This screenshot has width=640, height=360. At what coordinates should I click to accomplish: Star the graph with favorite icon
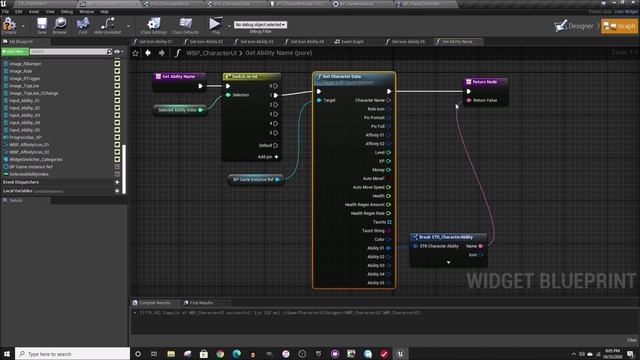pyautogui.click(x=136, y=53)
